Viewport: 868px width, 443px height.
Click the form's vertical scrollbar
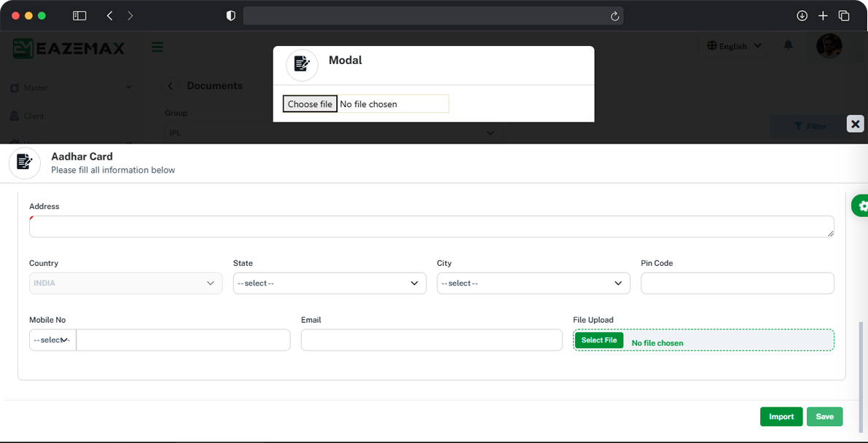[861, 377]
